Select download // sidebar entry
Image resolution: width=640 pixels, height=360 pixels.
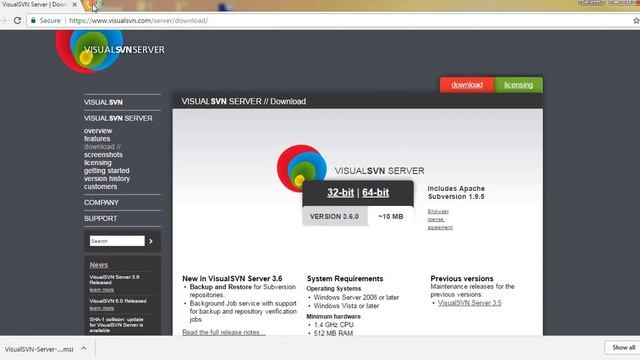[x=102, y=147]
